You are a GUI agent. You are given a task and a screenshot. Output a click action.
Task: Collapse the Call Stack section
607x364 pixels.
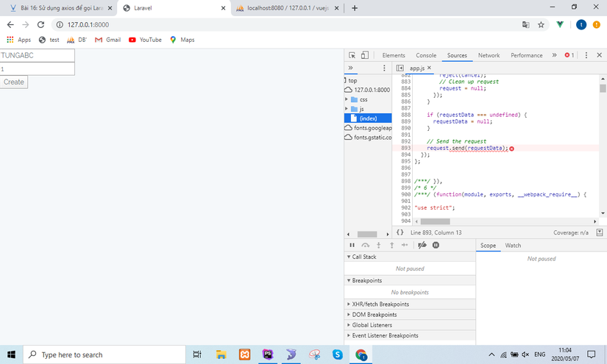point(363,257)
